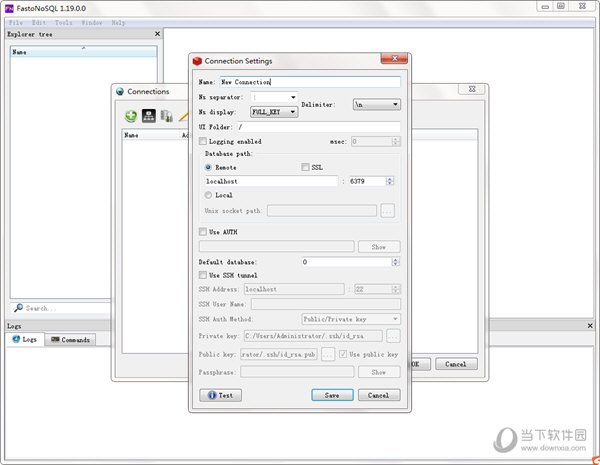The height and width of the screenshot is (465, 600).
Task: Click the Show button beside the AUTH password field
Action: (379, 247)
